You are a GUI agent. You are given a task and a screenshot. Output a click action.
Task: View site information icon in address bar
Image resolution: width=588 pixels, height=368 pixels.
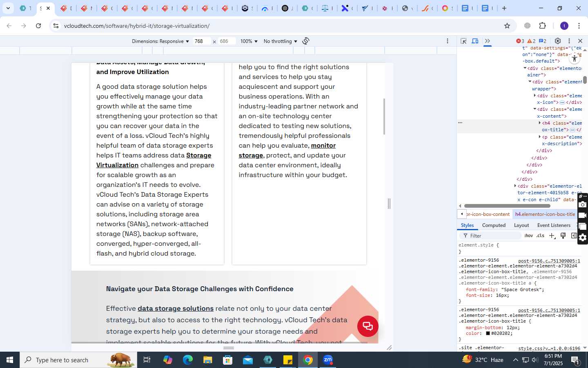click(56, 26)
